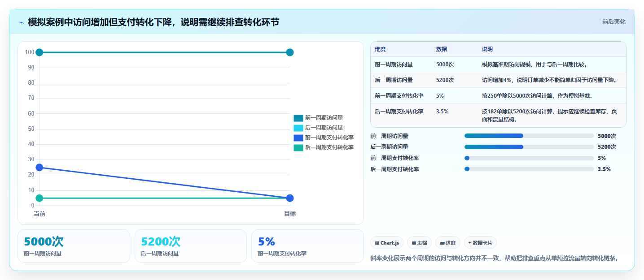The width and height of the screenshot is (644, 280).
Task: Click the y-axis label 50
Action: [x=31, y=129]
